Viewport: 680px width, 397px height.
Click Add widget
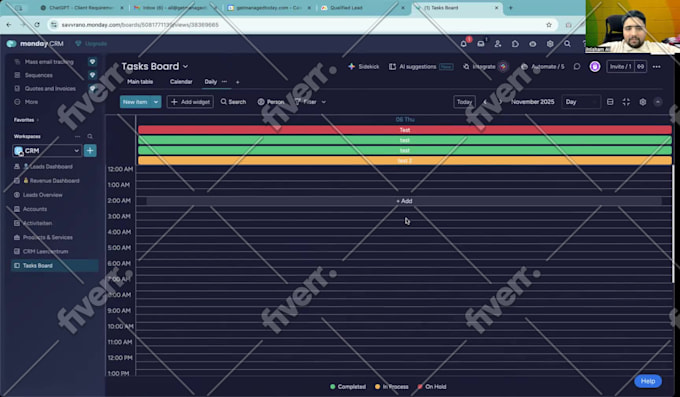[x=190, y=102]
